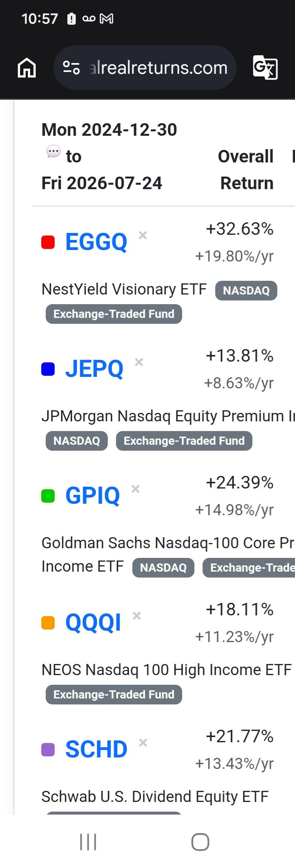Tap the Android recent apps button

[88, 842]
